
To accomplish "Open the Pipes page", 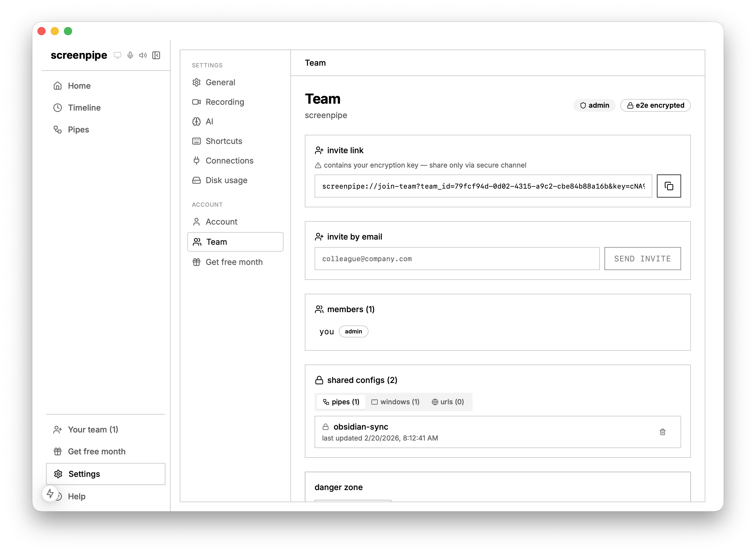I will (78, 130).
